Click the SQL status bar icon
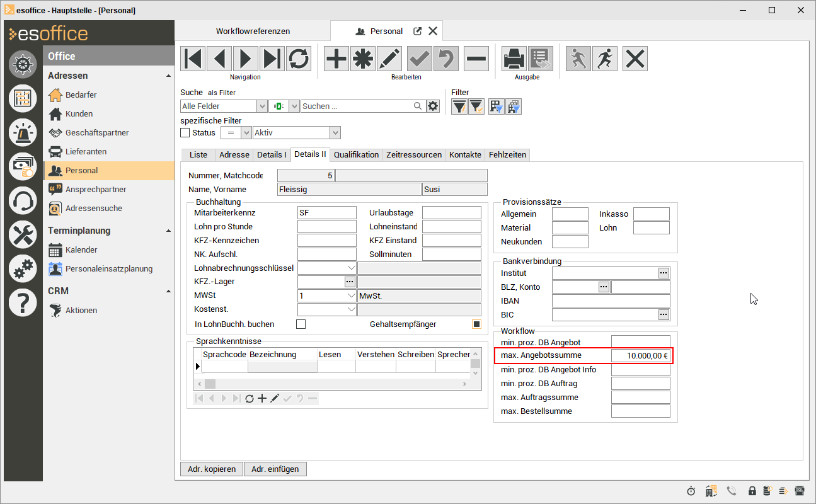Image resolution: width=816 pixels, height=504 pixels. click(800, 491)
